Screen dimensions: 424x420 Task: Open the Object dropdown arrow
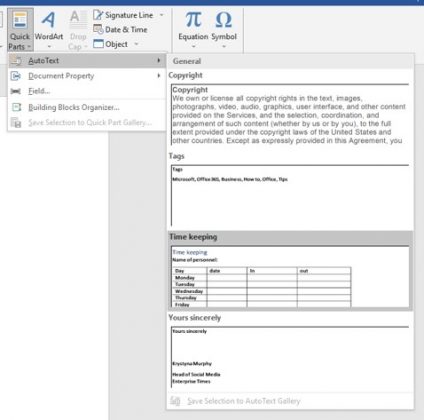click(136, 44)
